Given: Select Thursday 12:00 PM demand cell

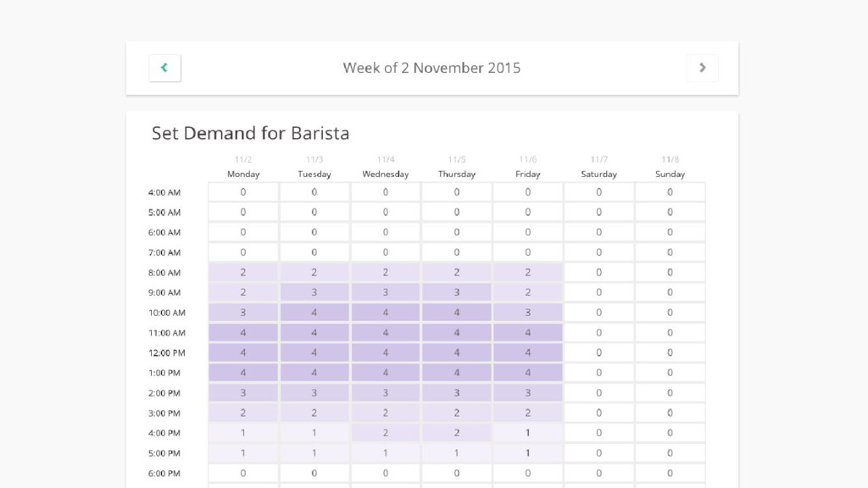Looking at the screenshot, I should (457, 352).
